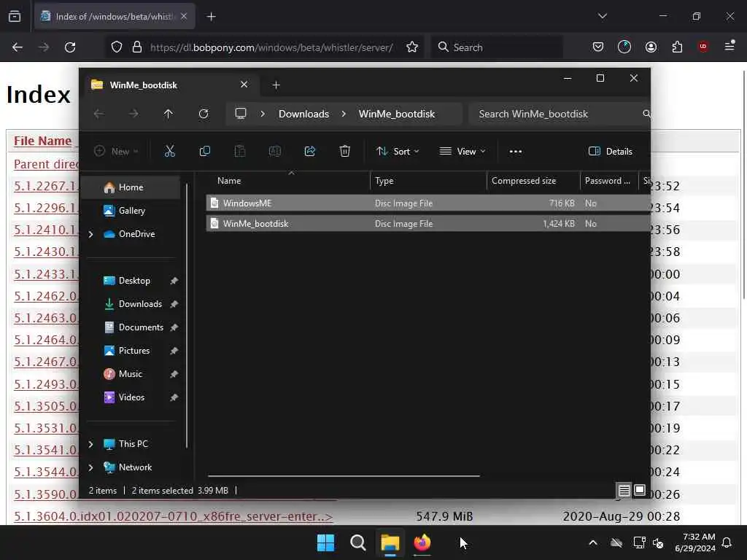
Task: Click Explorer's Forward arrow
Action: tap(133, 114)
